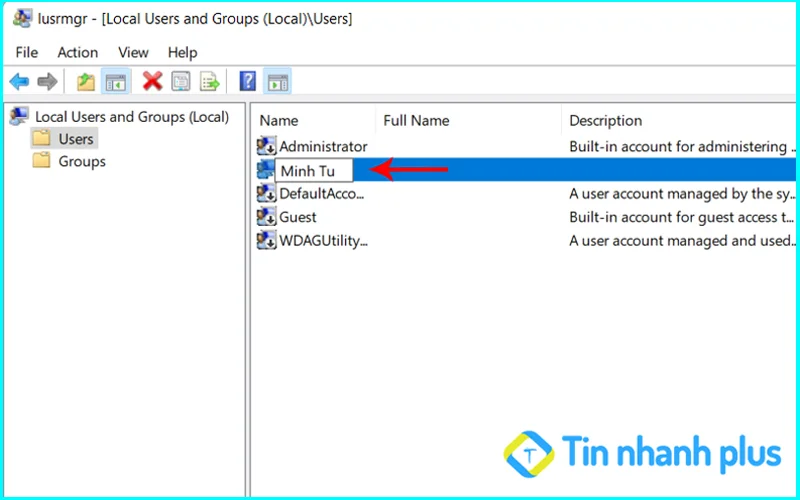The image size is (800, 500).
Task: Sort by the Full Name column header
Action: pos(416,121)
